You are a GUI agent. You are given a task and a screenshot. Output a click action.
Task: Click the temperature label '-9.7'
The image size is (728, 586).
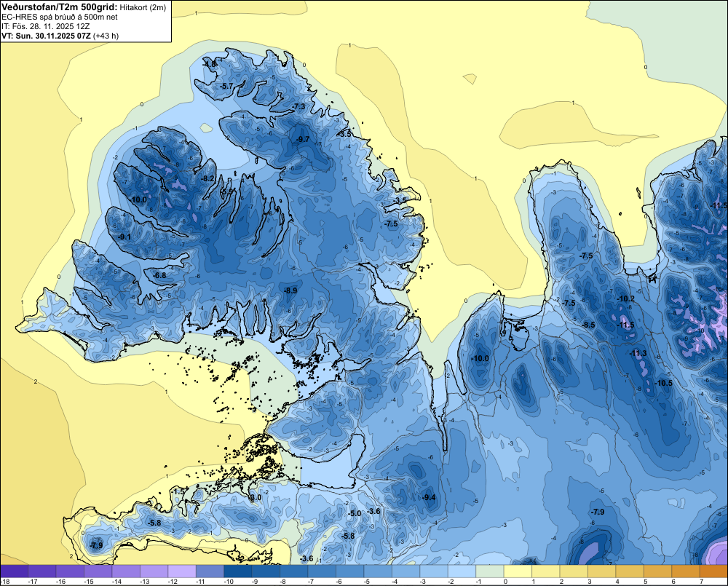[x=303, y=139]
